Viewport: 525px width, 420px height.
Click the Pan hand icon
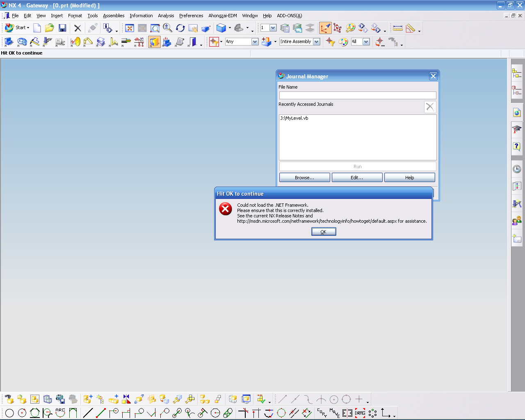(x=193, y=28)
